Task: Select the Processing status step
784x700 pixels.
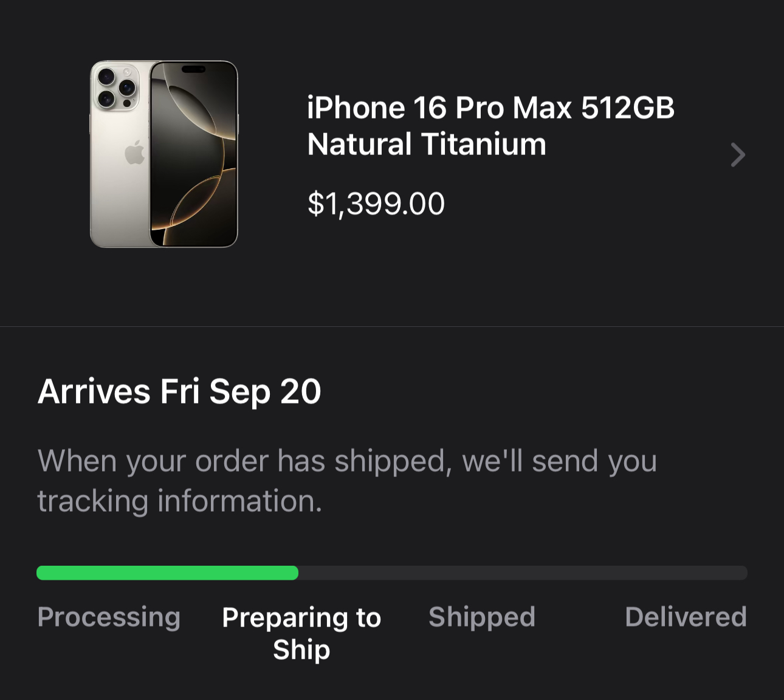Action: [x=109, y=617]
